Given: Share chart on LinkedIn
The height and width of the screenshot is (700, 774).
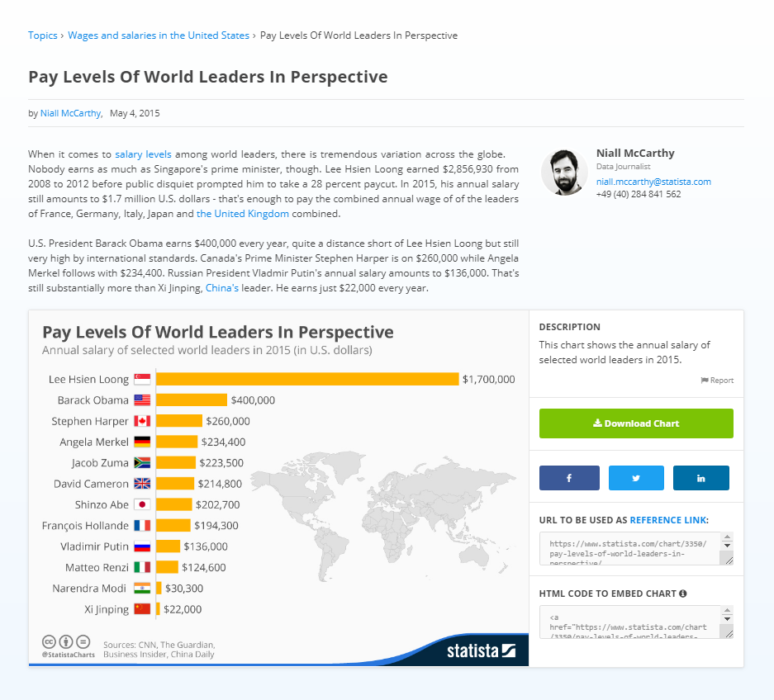Looking at the screenshot, I should 701,478.
